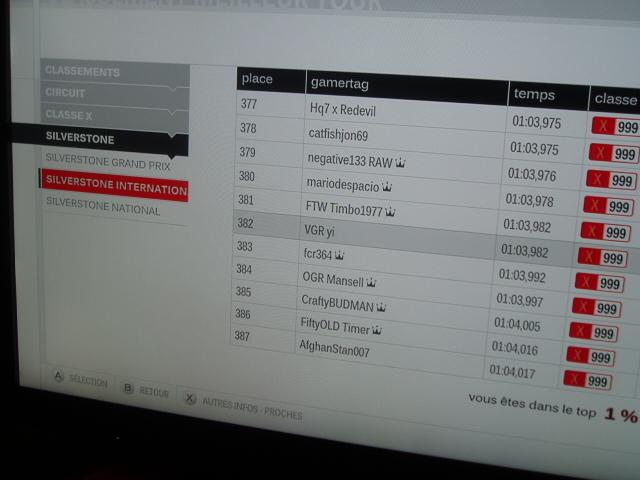The width and height of the screenshot is (640, 480).
Task: Select Silverstone Grand Prix layout
Action: click(108, 162)
